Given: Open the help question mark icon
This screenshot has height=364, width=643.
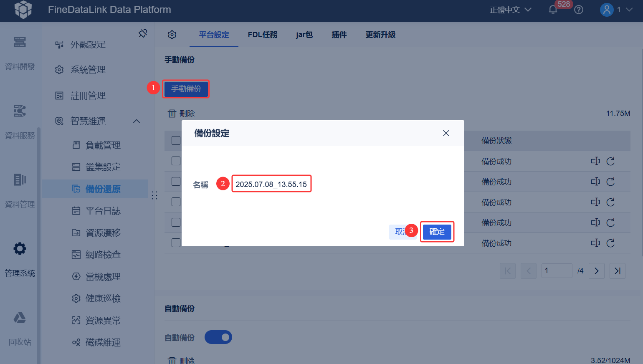Looking at the screenshot, I should (579, 10).
